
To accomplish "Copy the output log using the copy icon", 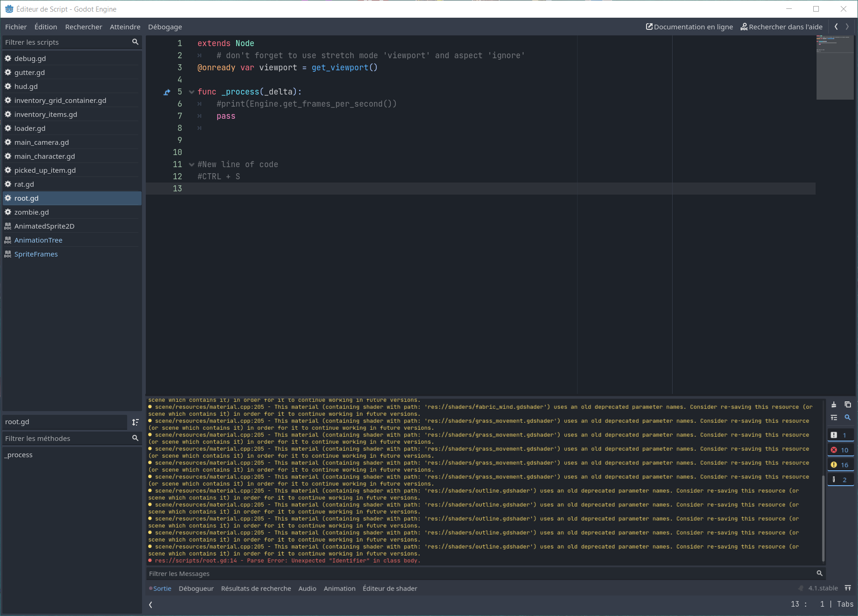I will pos(848,405).
